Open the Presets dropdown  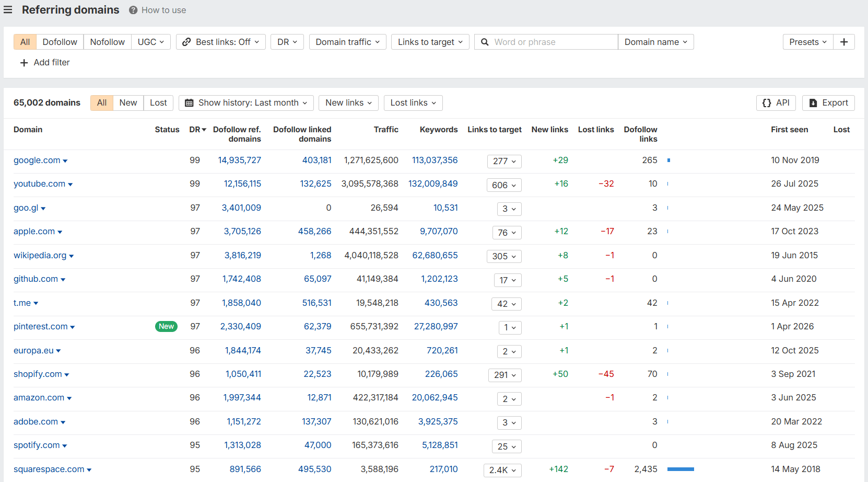pos(808,42)
